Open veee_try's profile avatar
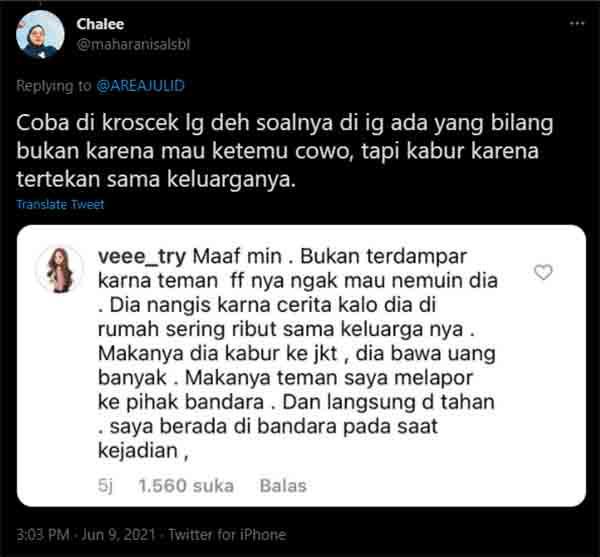 pyautogui.click(x=59, y=270)
